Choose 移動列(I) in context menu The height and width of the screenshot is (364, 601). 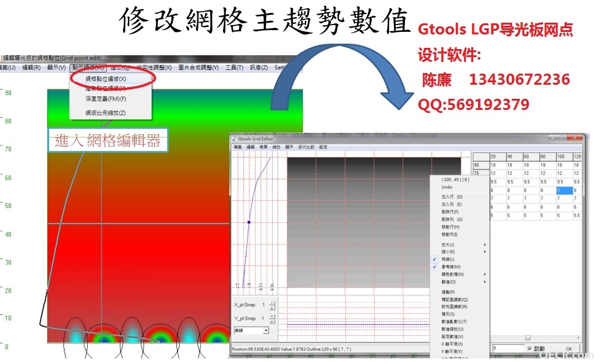point(449,234)
